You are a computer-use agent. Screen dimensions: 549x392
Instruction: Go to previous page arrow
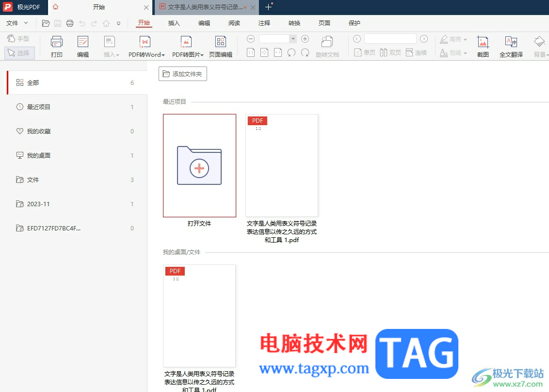tap(357, 39)
